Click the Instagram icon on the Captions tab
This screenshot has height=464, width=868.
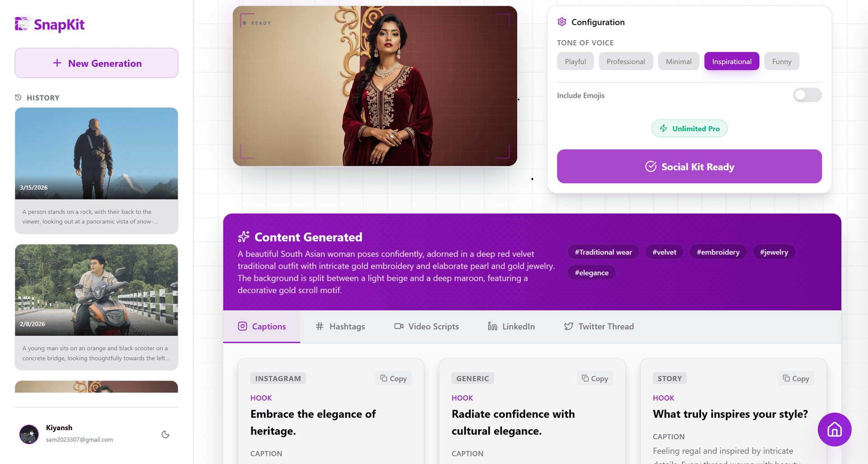pyautogui.click(x=242, y=326)
